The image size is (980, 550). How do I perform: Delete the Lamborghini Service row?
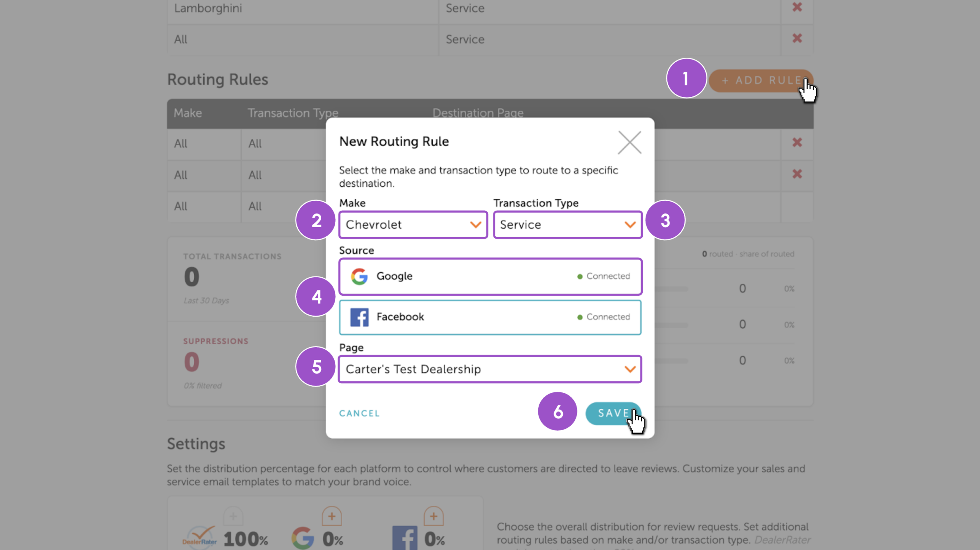tap(797, 7)
